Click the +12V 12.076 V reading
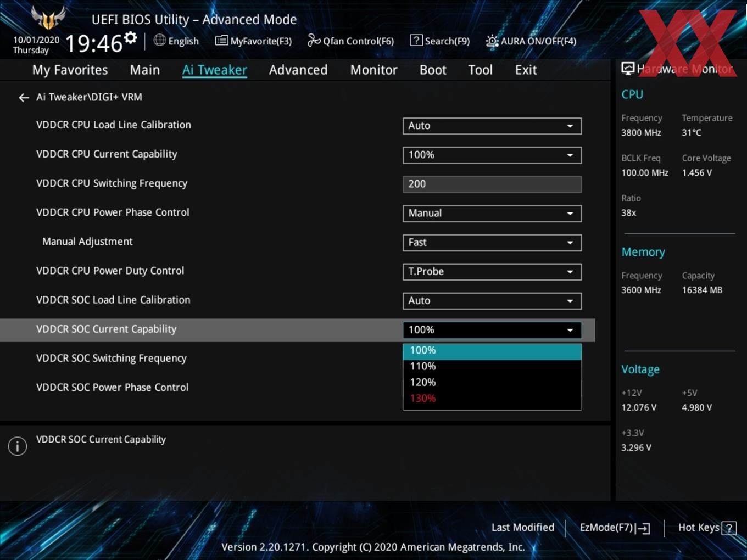The height and width of the screenshot is (560, 747). click(638, 408)
